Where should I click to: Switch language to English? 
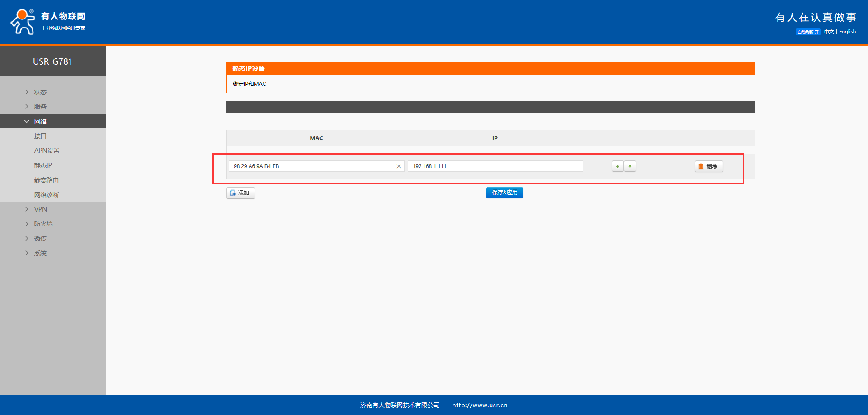tap(847, 32)
